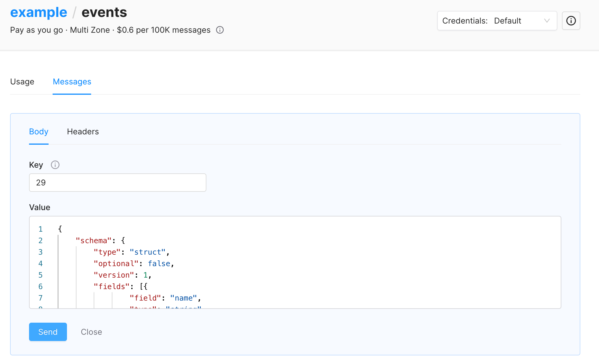
Task: Click line number 5 in the editor gutter
Action: [x=41, y=275]
